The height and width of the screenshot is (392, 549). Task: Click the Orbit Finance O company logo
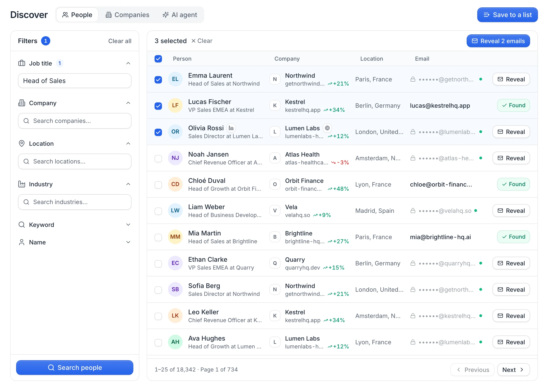coord(275,184)
